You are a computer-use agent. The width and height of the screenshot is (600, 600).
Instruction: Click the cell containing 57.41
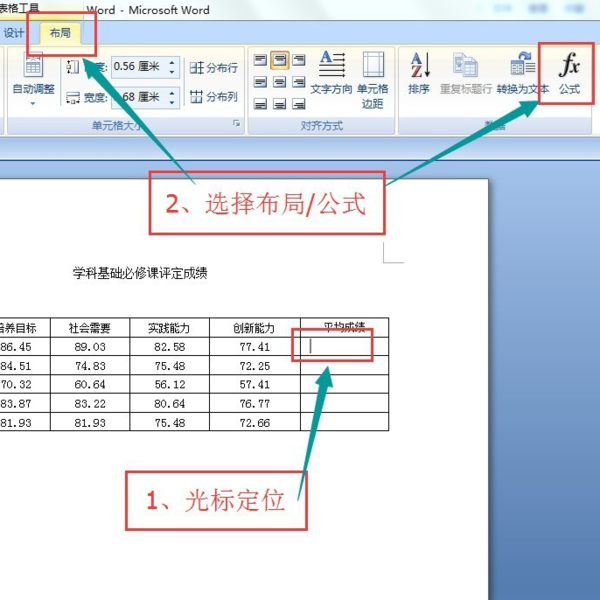(x=255, y=384)
